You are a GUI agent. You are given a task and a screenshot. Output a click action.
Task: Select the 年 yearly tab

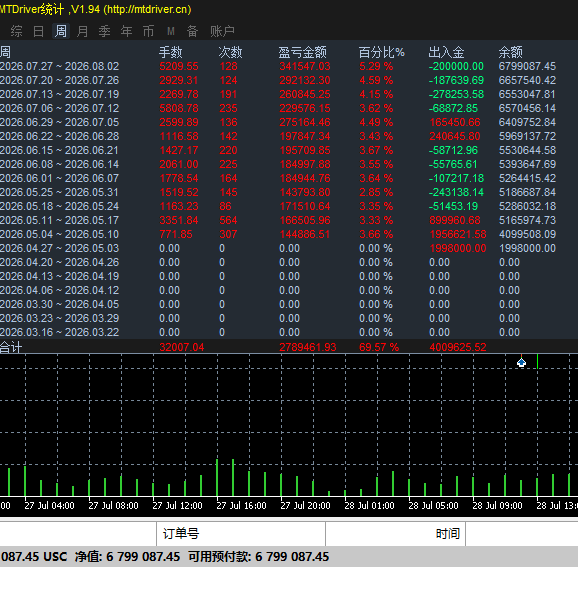127,31
